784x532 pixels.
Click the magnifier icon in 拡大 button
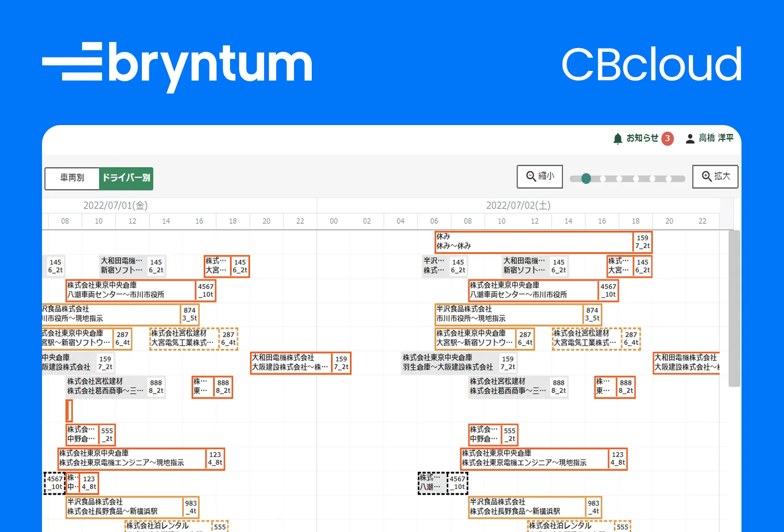point(707,176)
